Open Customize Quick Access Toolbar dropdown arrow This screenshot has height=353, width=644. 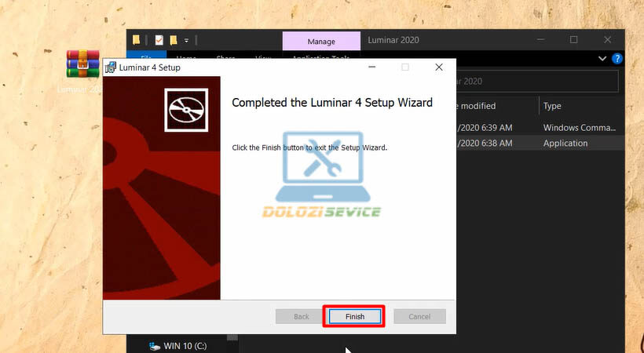pos(186,40)
